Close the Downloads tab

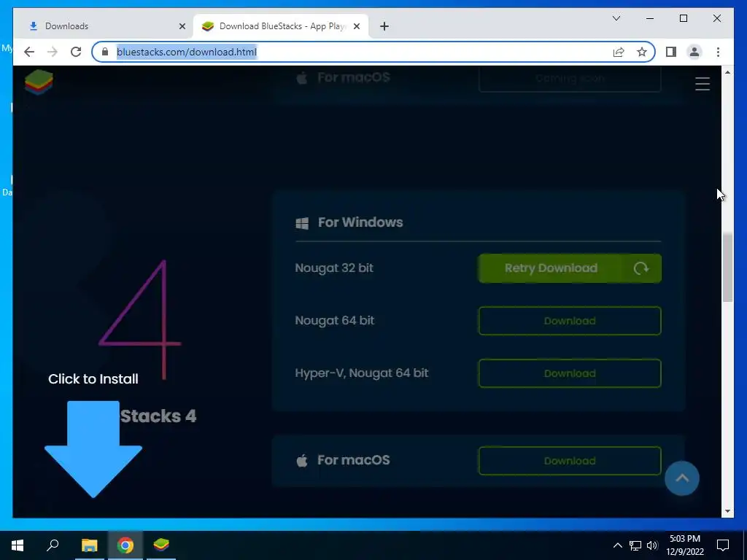pos(182,26)
